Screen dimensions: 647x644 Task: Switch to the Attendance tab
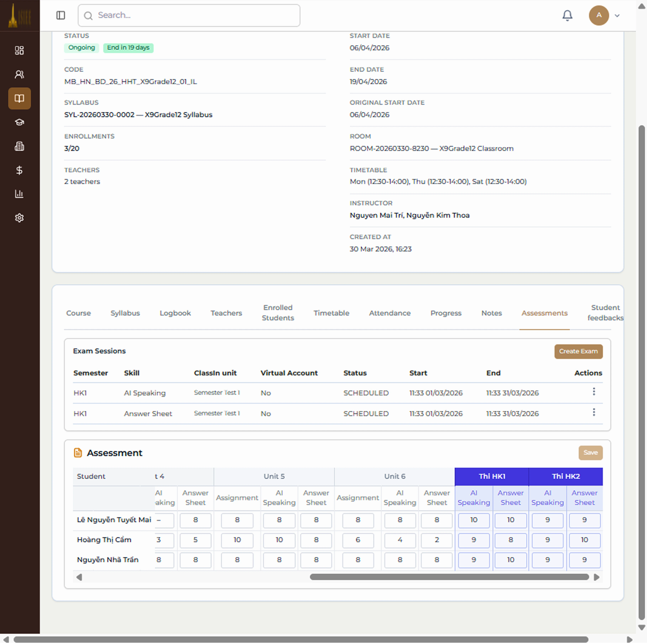click(390, 313)
